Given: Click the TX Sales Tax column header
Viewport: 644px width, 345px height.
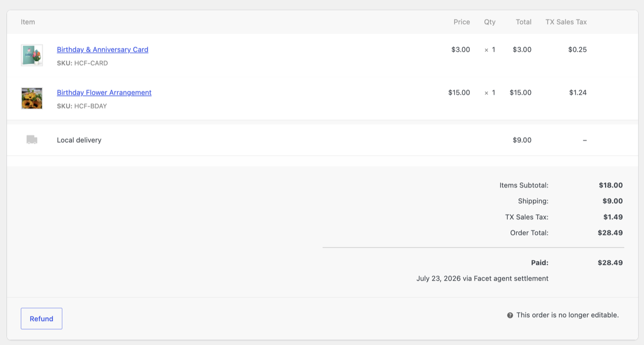Looking at the screenshot, I should pyautogui.click(x=566, y=22).
